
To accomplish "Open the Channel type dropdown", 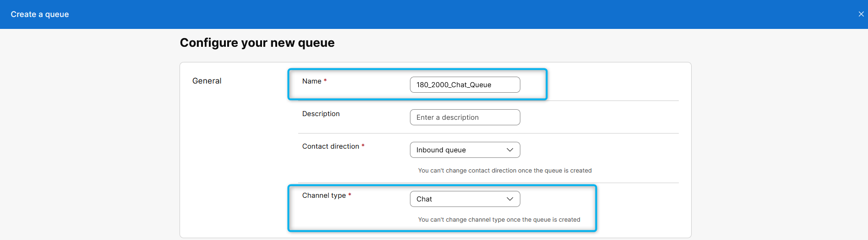I will [458, 199].
